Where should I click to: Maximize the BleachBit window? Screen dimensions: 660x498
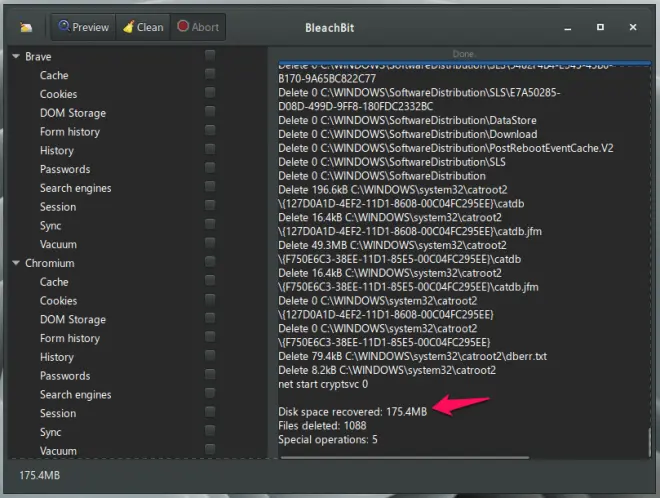(x=600, y=27)
